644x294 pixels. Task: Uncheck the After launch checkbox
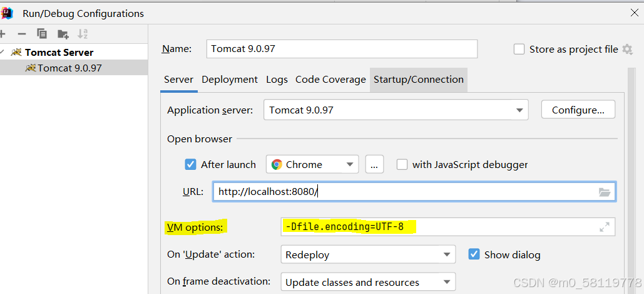point(191,165)
